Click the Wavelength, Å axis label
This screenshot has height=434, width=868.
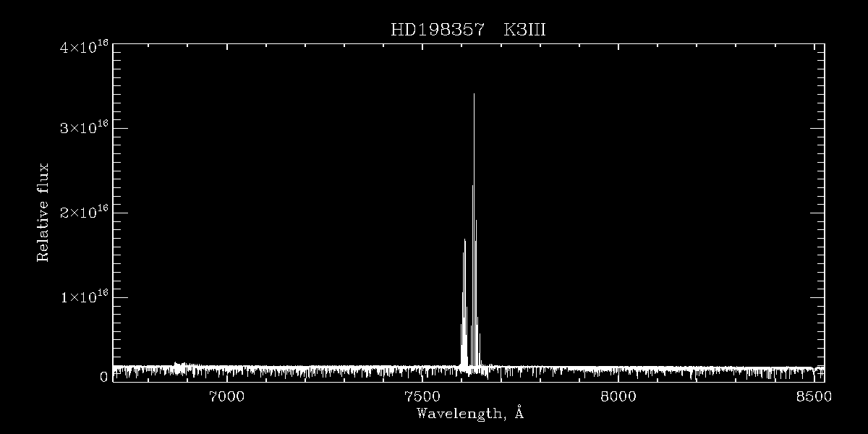point(469,414)
